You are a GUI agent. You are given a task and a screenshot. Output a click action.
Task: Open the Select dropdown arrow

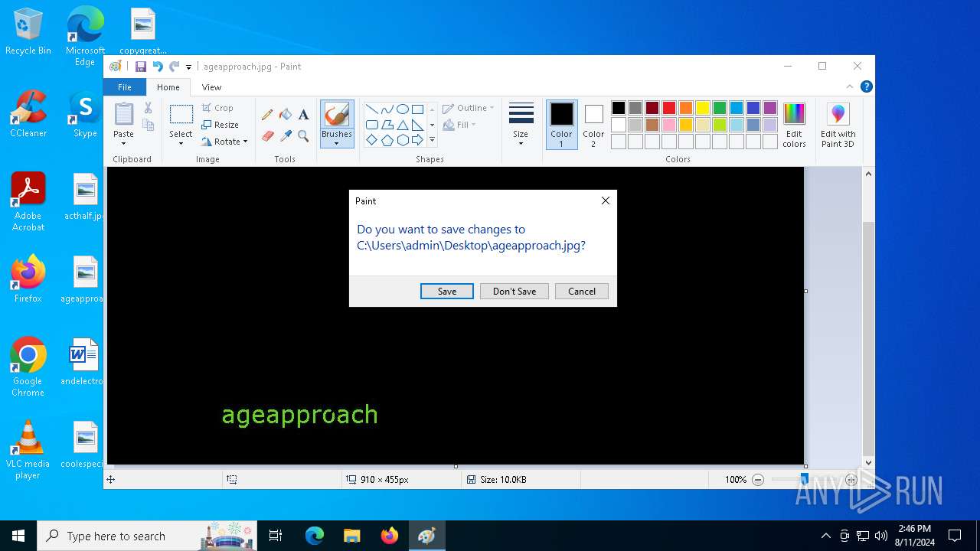pos(181,144)
